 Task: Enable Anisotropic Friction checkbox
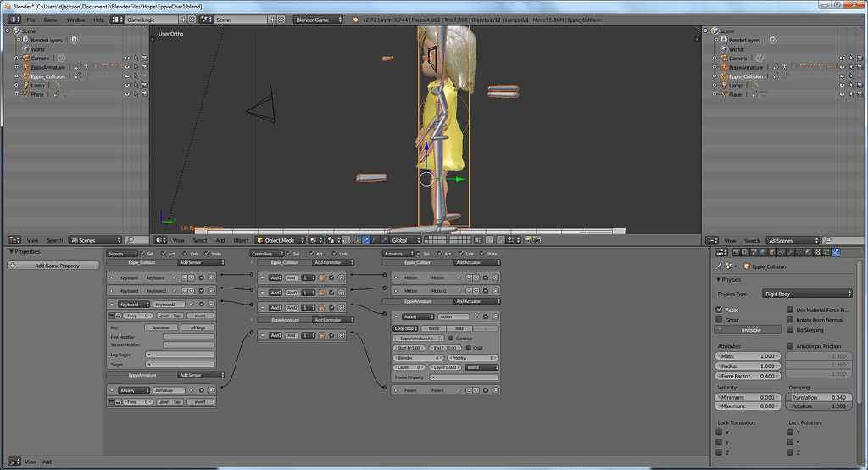pos(790,346)
